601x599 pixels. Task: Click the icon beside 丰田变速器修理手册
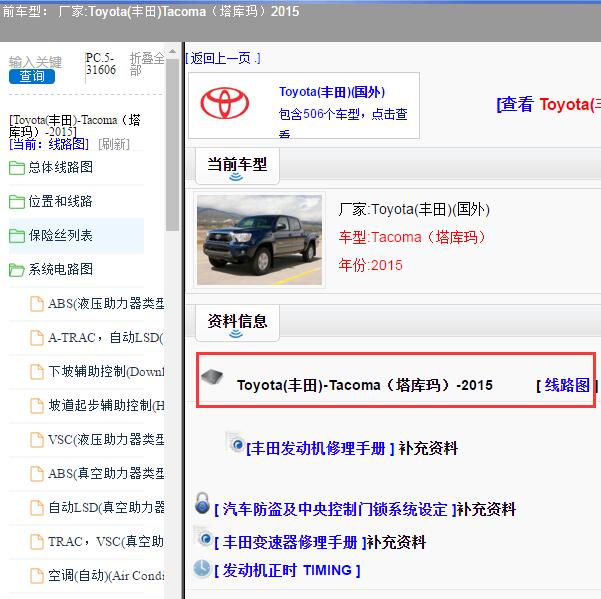(203, 536)
